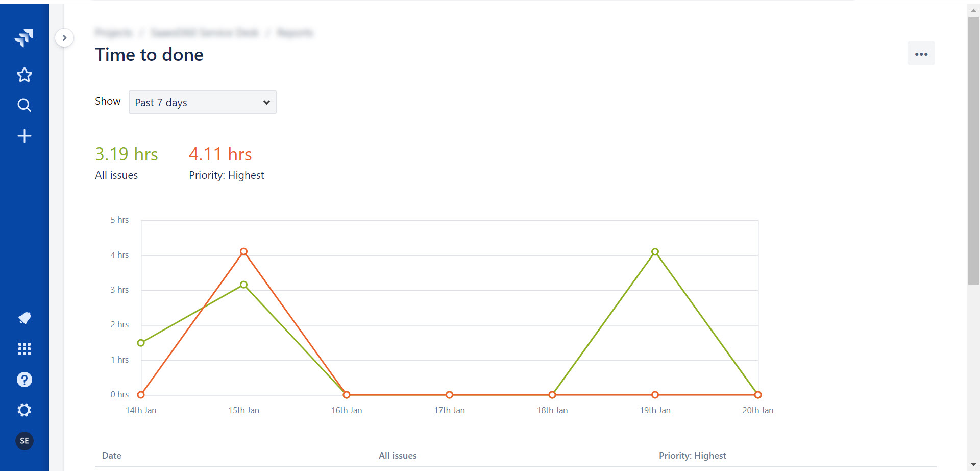This screenshot has height=471, width=980.
Task: Click the green data point on 14th Jan
Action: [x=141, y=343]
